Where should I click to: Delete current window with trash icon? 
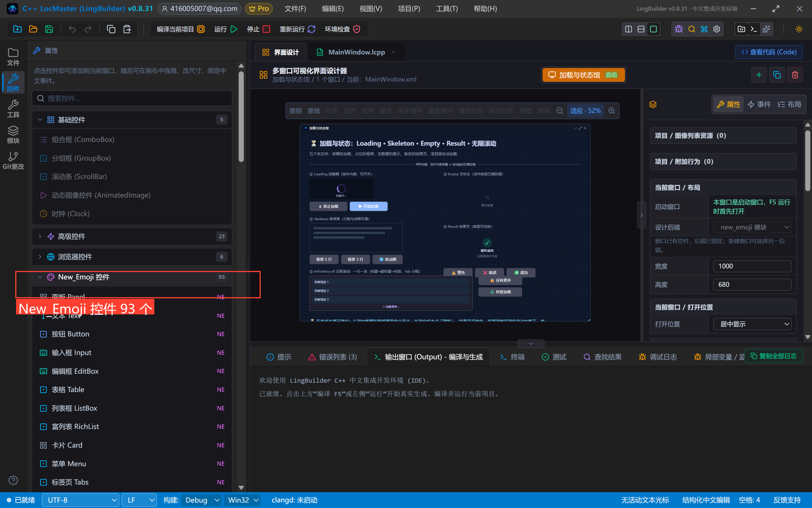[x=795, y=75]
